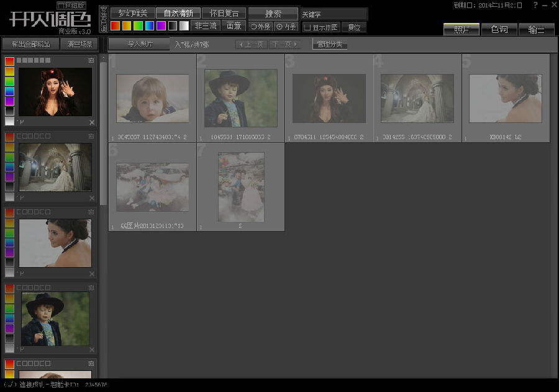Switch to the 色调 tab

(499, 29)
